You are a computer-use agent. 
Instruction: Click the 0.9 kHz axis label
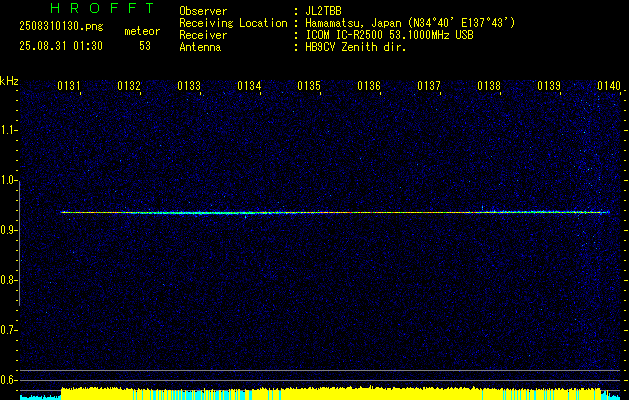(x=8, y=230)
